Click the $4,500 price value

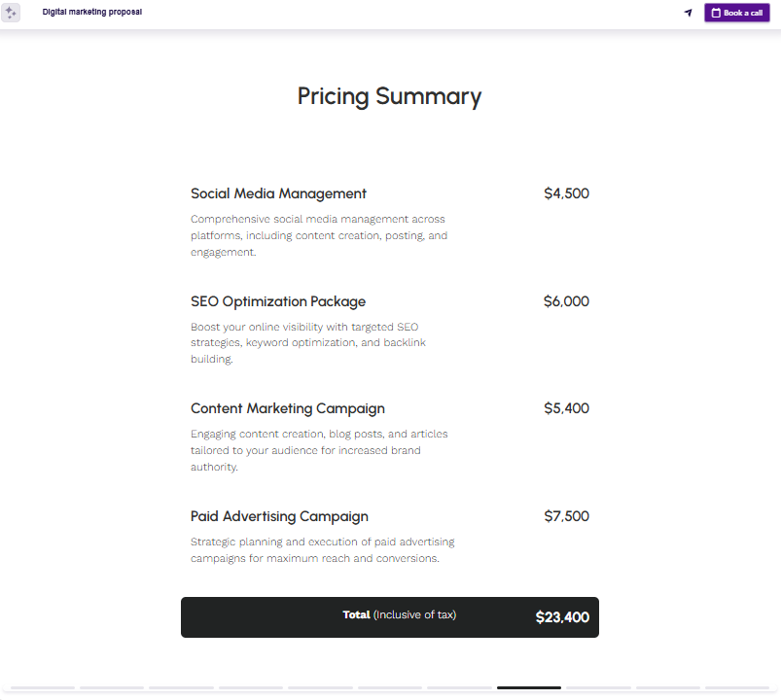tap(566, 193)
